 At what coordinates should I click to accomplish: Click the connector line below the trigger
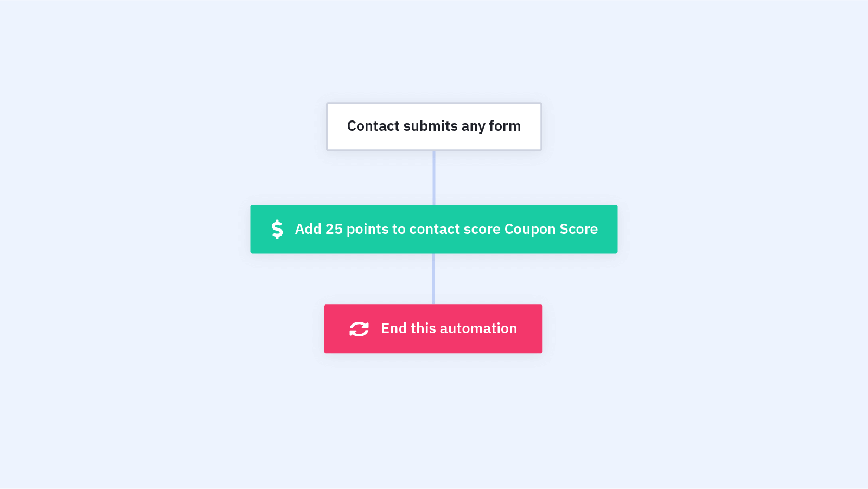pos(434,178)
